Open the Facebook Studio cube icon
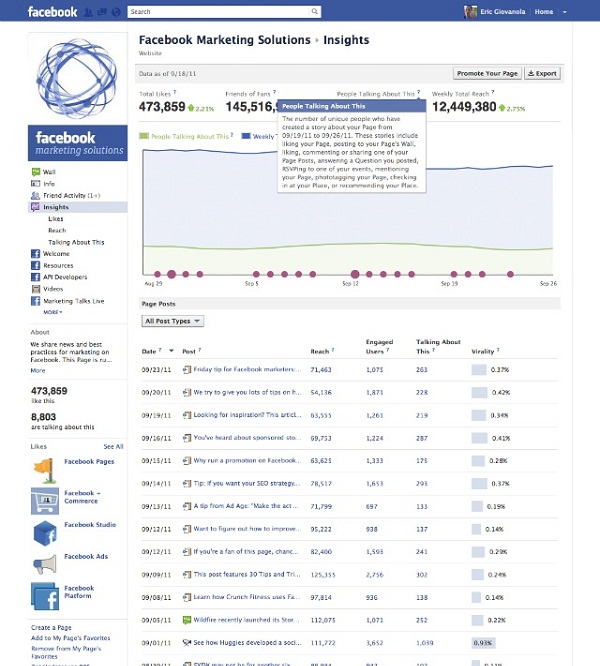 [x=45, y=533]
